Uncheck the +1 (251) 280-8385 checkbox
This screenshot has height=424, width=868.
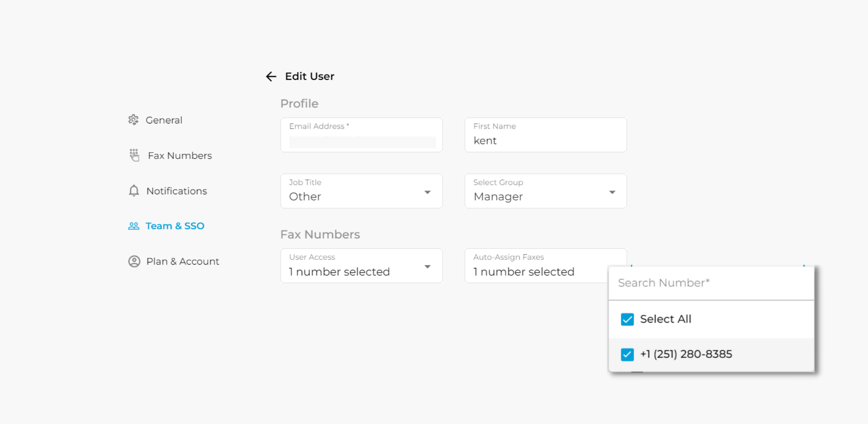(627, 354)
